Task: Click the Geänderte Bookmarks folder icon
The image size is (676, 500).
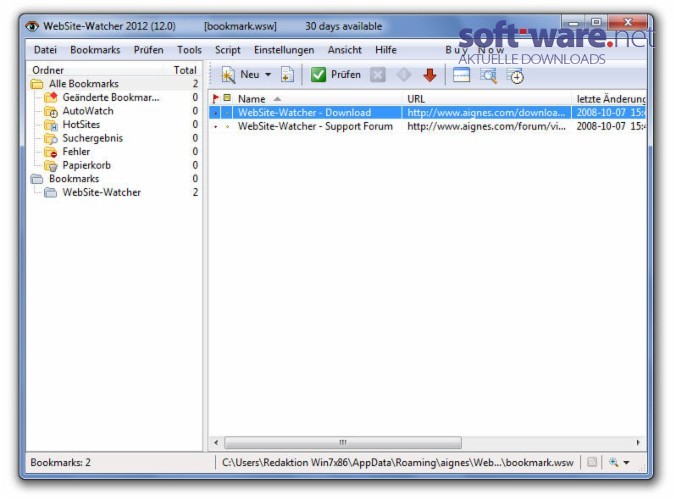Action: click(x=51, y=97)
